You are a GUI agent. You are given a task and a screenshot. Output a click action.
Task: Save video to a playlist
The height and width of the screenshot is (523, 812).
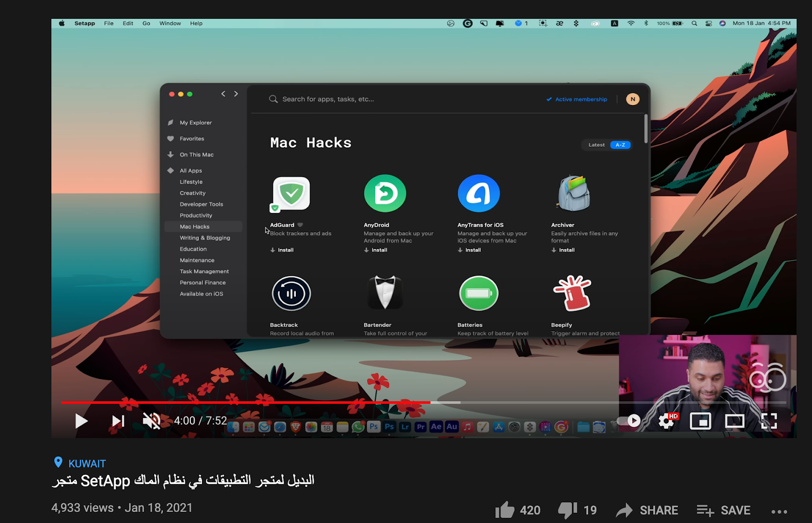tap(723, 510)
